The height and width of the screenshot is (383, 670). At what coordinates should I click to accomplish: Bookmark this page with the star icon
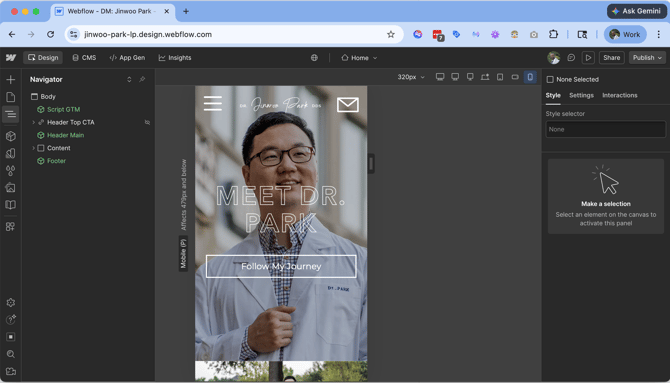391,35
